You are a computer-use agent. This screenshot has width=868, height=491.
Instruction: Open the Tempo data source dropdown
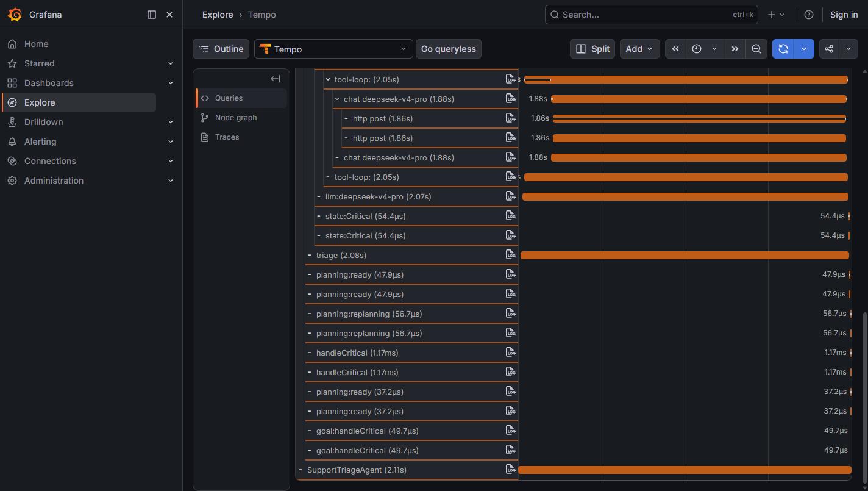click(333, 49)
